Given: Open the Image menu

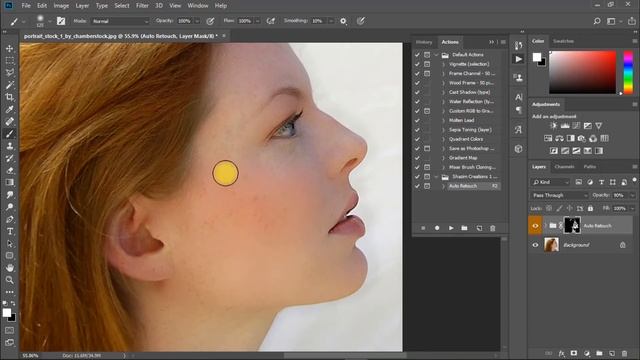Looking at the screenshot, I should [x=61, y=6].
